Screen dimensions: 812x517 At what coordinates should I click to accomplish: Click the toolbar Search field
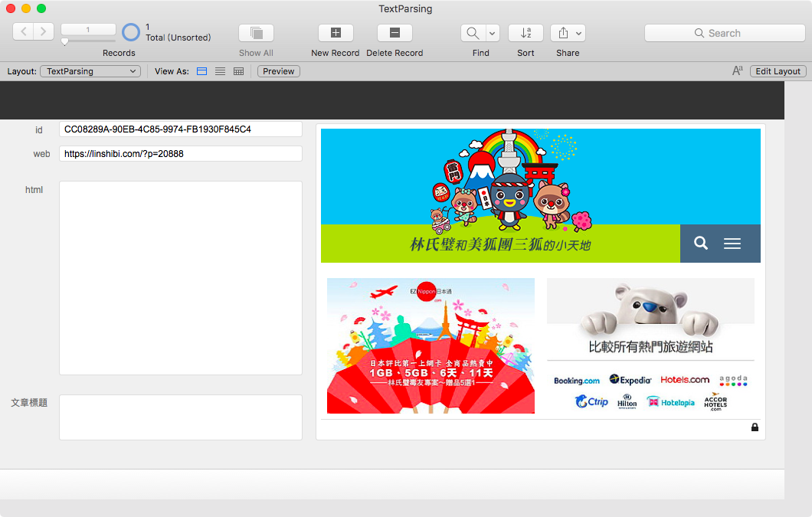725,33
